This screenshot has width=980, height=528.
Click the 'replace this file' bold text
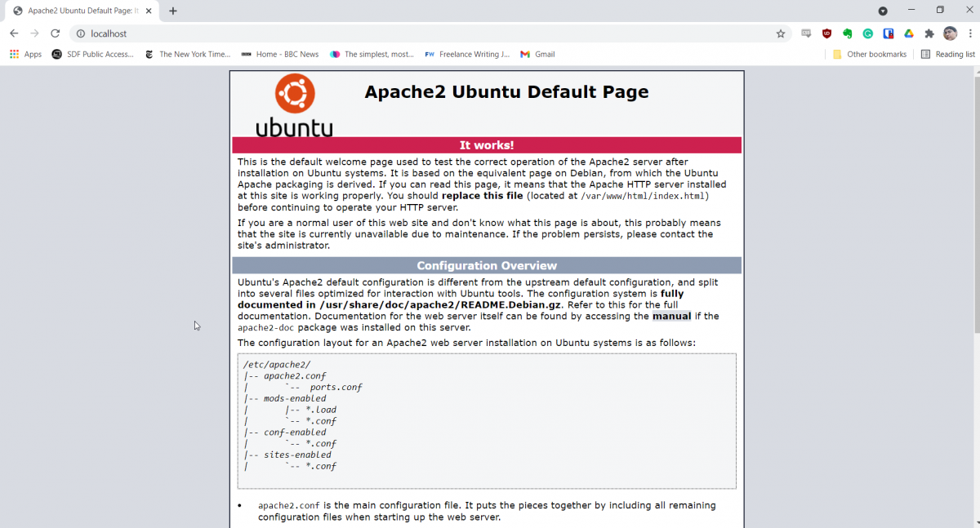[483, 196]
